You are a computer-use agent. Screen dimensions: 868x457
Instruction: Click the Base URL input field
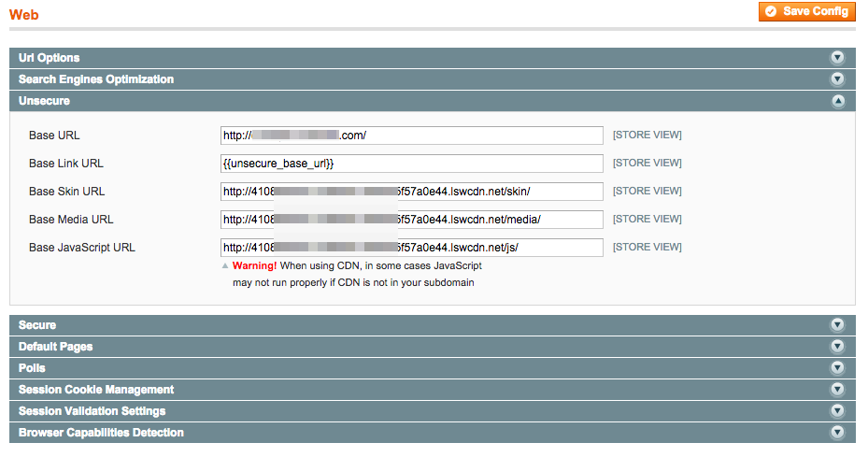click(411, 136)
